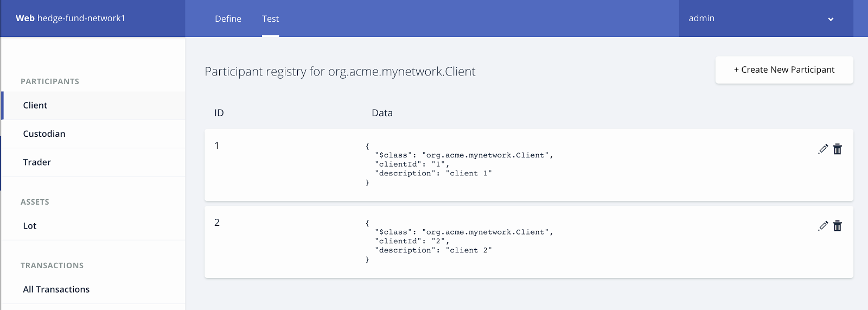868x310 pixels.
Task: Expand the admin identity dropdown
Action: 759,18
